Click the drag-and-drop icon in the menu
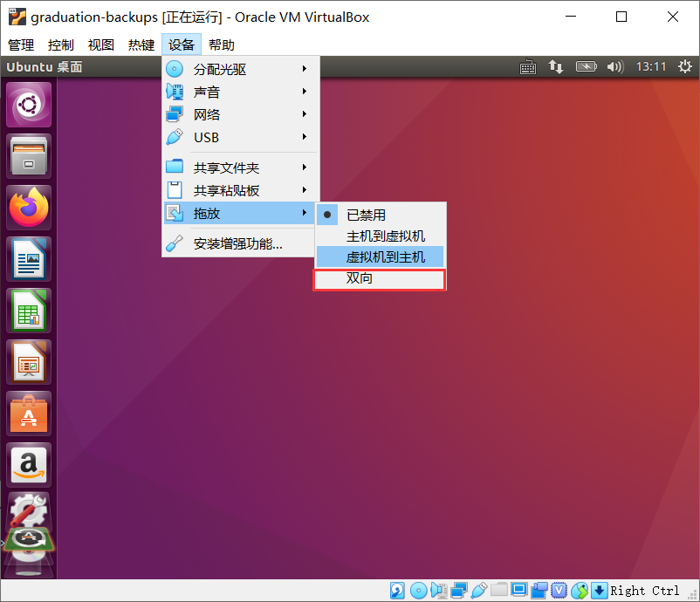 (175, 213)
